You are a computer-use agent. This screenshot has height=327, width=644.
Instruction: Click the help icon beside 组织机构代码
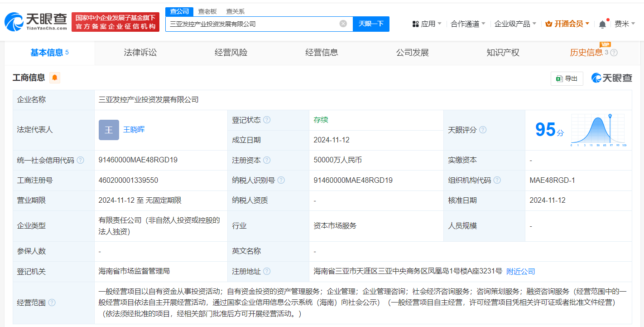(x=497, y=180)
